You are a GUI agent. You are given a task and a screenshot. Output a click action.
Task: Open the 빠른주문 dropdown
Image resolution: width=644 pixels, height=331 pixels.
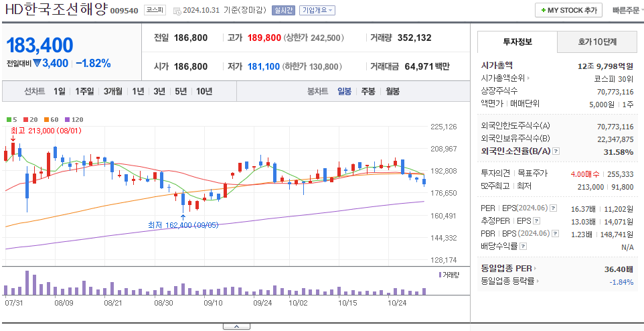[x=627, y=10]
